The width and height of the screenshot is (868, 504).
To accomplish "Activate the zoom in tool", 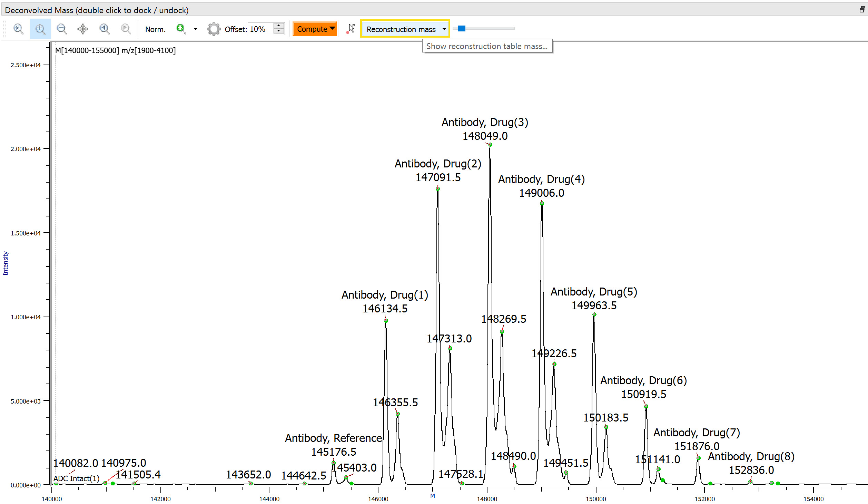I will pos(40,29).
